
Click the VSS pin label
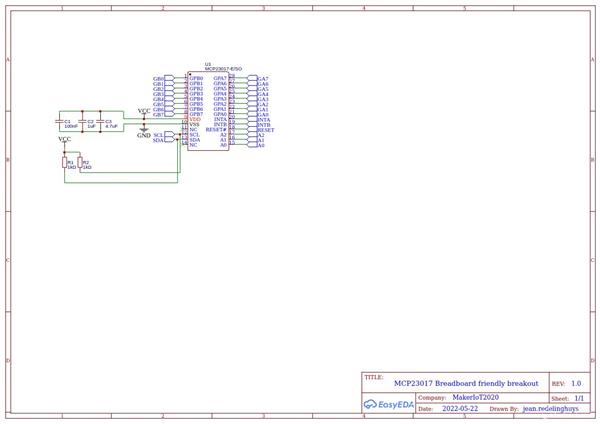(x=194, y=124)
